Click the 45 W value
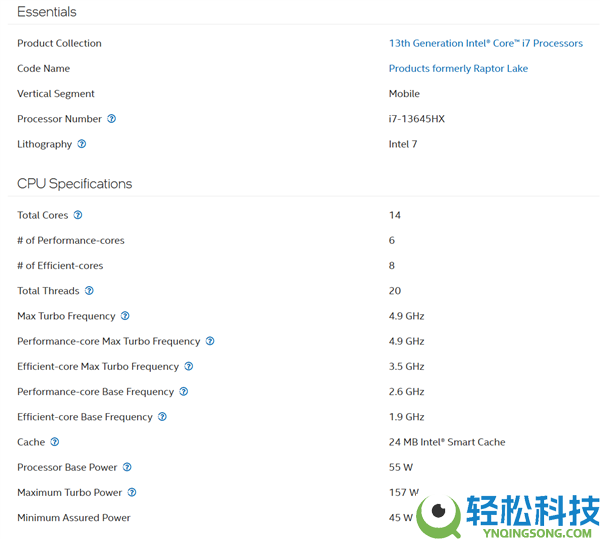Image resolution: width=600 pixels, height=539 pixels. [x=401, y=518]
